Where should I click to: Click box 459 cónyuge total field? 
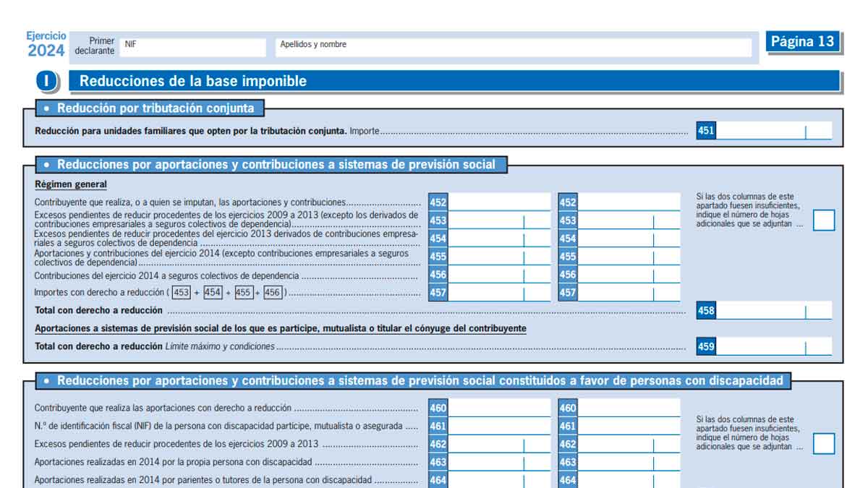773,346
